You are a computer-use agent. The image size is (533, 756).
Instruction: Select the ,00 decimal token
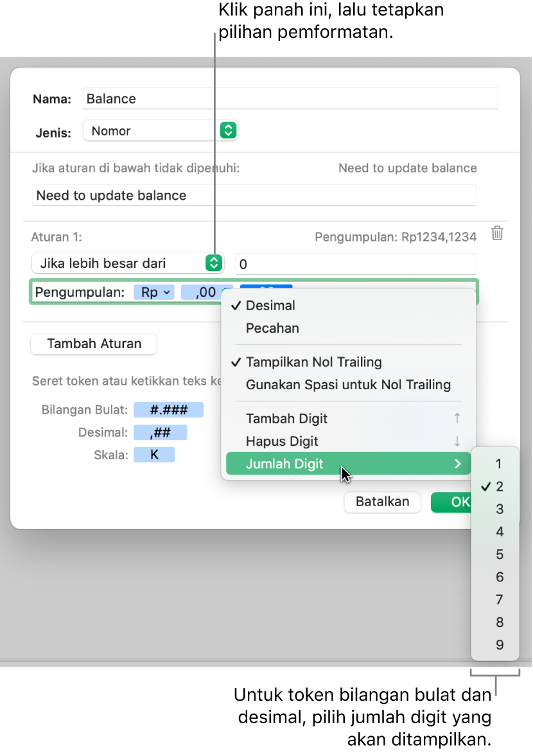(x=205, y=292)
